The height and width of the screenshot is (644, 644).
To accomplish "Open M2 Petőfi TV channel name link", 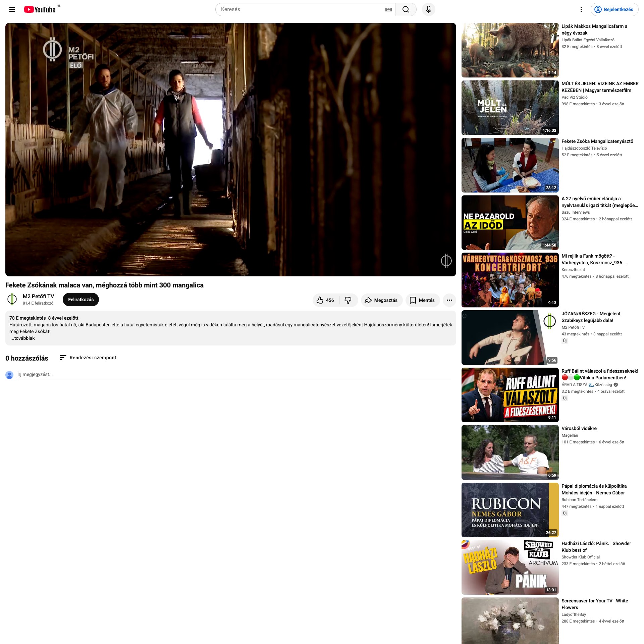I will (38, 296).
